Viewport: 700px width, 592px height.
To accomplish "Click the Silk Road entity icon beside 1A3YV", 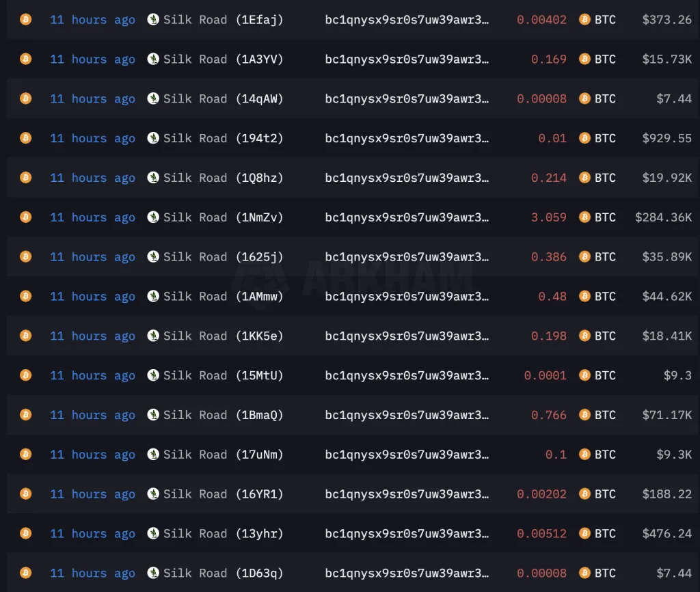I will [x=153, y=59].
